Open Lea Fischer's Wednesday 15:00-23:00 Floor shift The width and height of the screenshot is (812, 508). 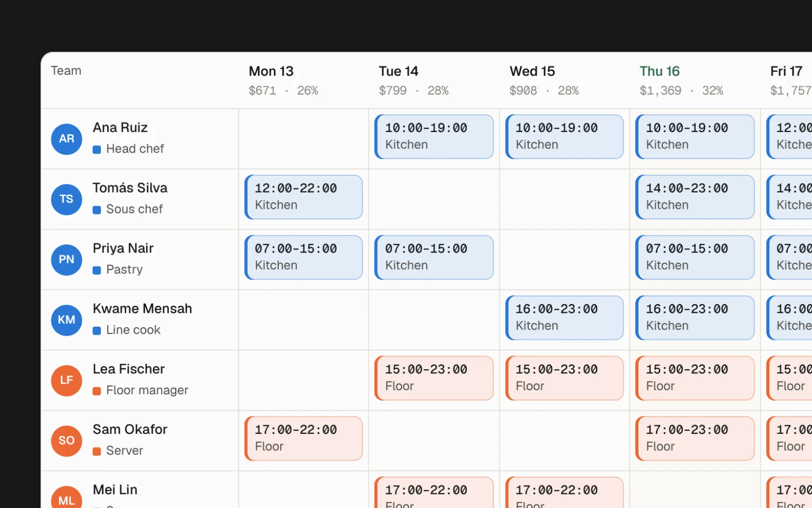(564, 378)
